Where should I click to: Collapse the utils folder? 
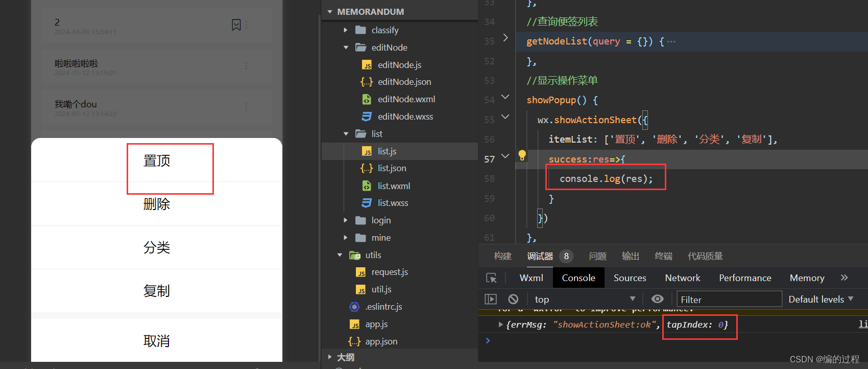click(x=340, y=255)
